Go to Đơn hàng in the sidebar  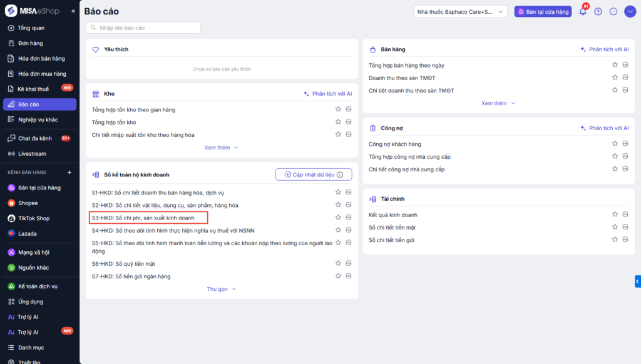(x=30, y=43)
